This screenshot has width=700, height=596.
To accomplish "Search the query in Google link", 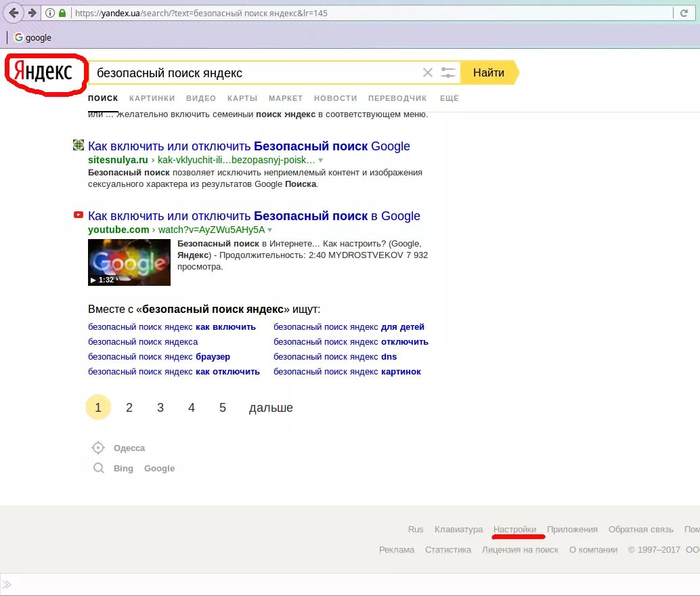I will pos(159,468).
